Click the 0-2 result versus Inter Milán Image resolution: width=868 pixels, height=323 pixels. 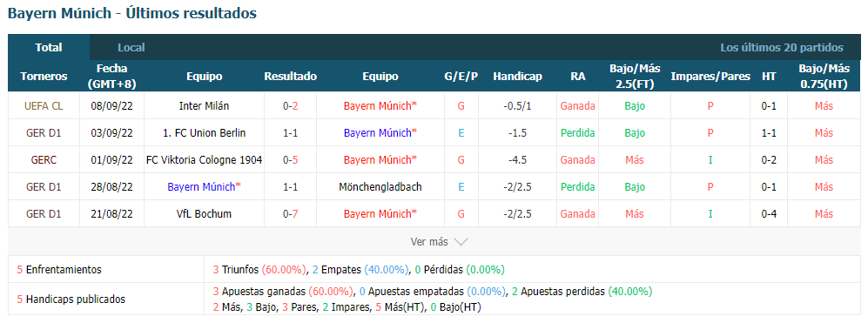click(x=291, y=106)
